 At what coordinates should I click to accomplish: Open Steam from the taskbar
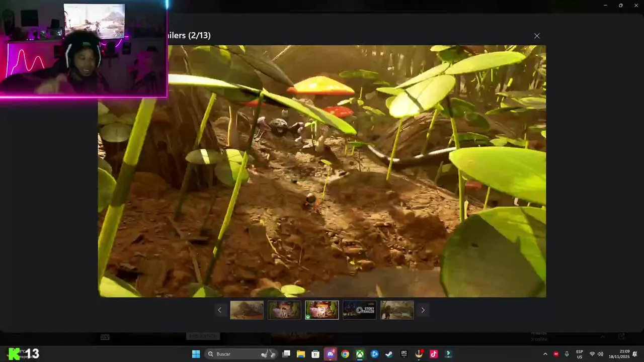coord(389,354)
